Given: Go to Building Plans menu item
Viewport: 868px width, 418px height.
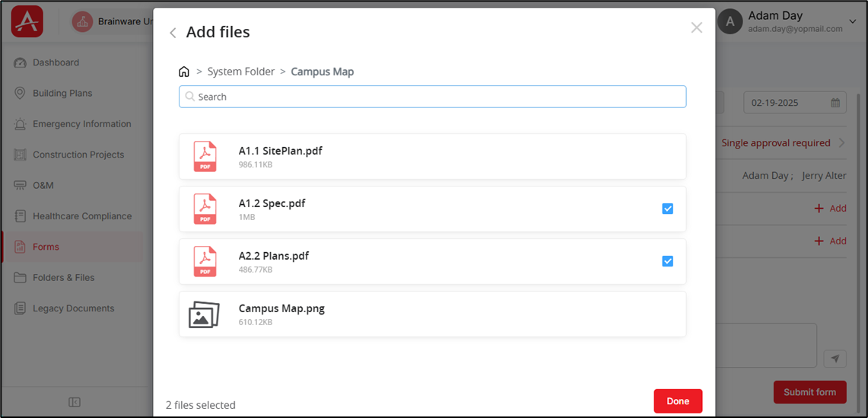Looking at the screenshot, I should click(62, 94).
